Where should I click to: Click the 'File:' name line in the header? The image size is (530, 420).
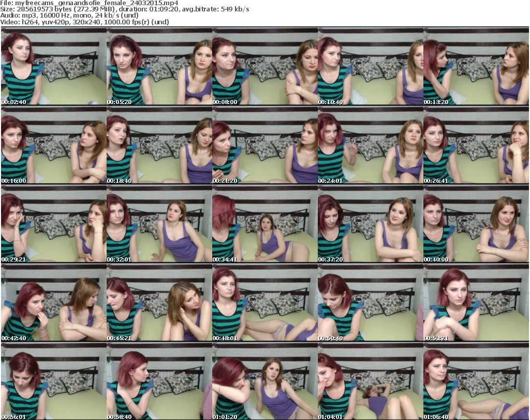point(89,3)
